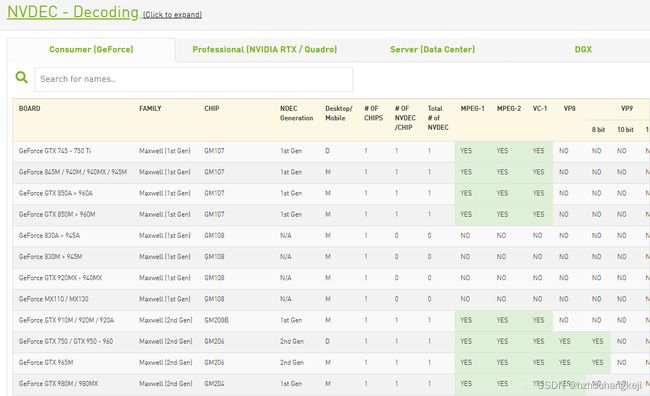Click the VP9 '10 bit' subheader

tap(625, 130)
